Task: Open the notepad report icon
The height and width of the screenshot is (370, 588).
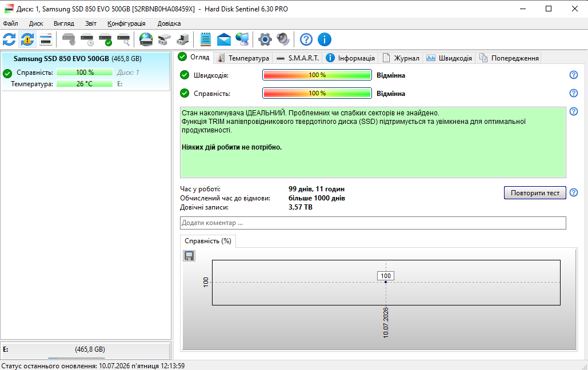Action: (x=206, y=39)
